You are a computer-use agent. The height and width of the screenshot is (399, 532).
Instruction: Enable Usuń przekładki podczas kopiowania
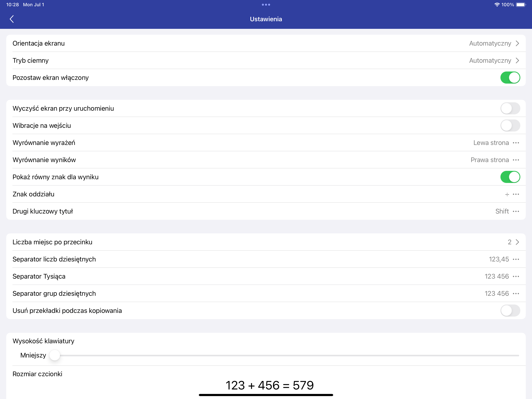point(510,310)
